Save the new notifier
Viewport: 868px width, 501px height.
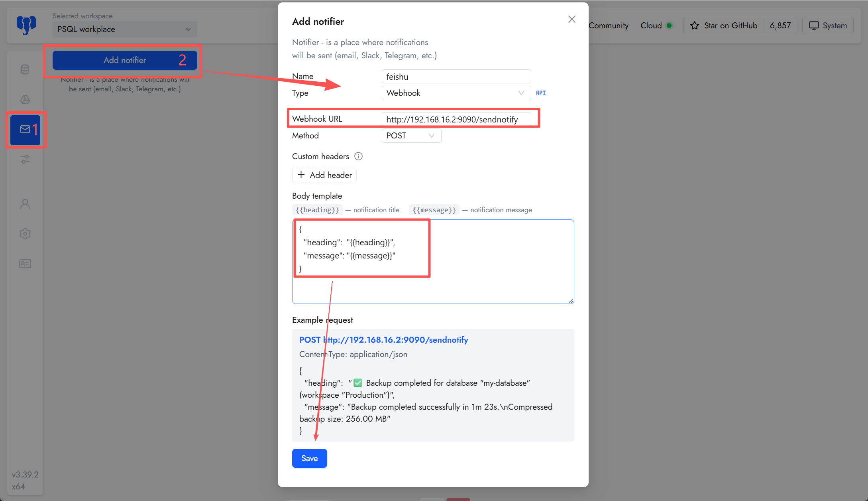pos(310,458)
